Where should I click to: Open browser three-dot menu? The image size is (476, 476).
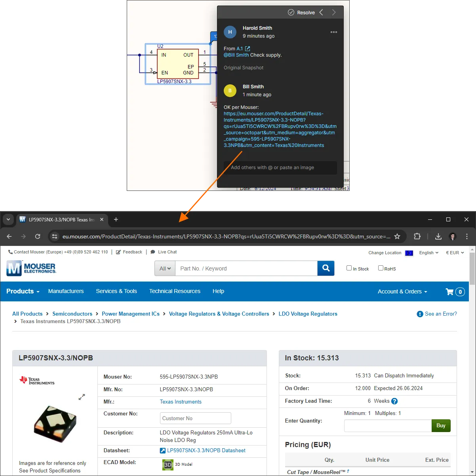point(467,236)
